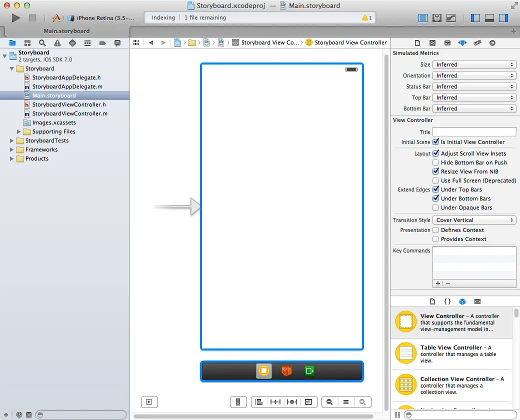Zoom out the storyboard canvas
This screenshot has height=420, width=520.
[x=329, y=401]
